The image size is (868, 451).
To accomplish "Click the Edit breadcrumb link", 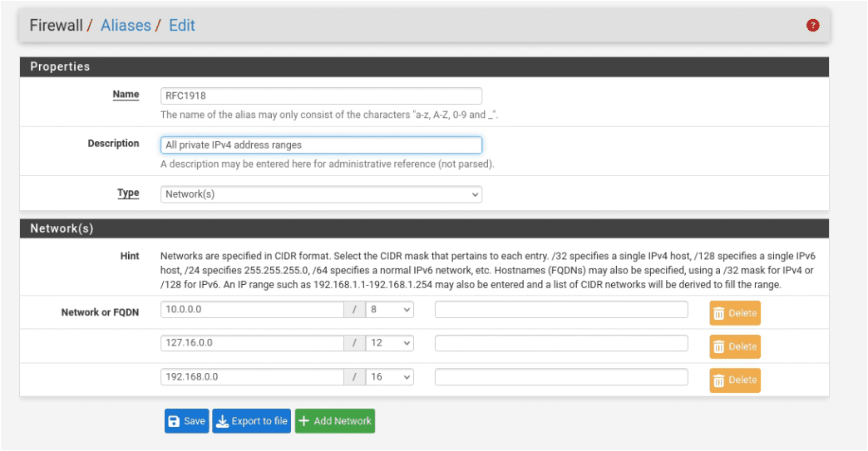I will [181, 26].
